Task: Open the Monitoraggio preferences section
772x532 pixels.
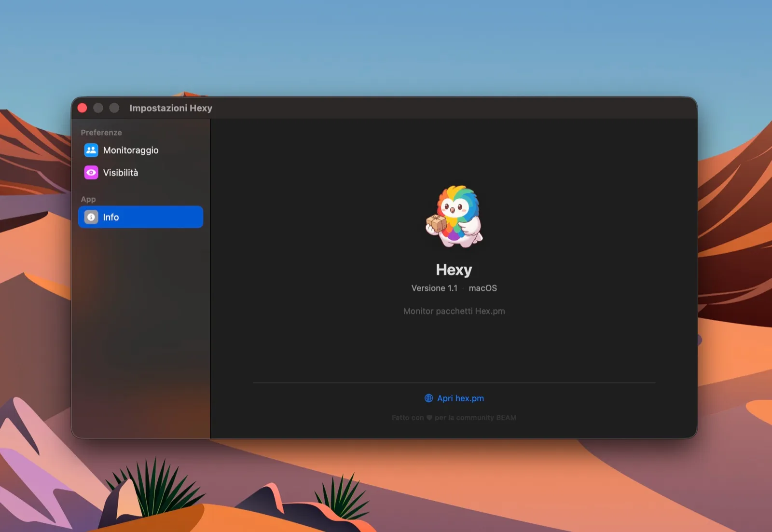Action: [x=140, y=150]
